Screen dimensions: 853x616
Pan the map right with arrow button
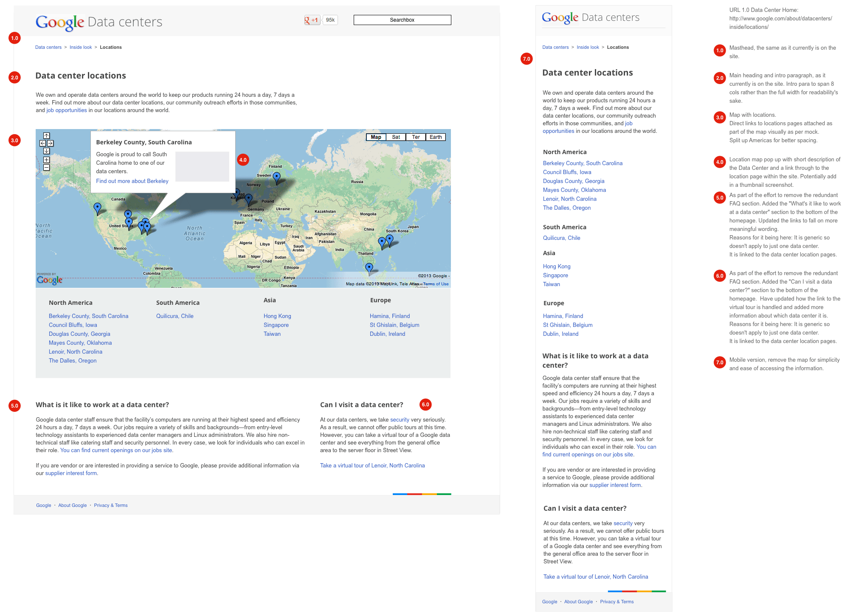click(x=50, y=143)
